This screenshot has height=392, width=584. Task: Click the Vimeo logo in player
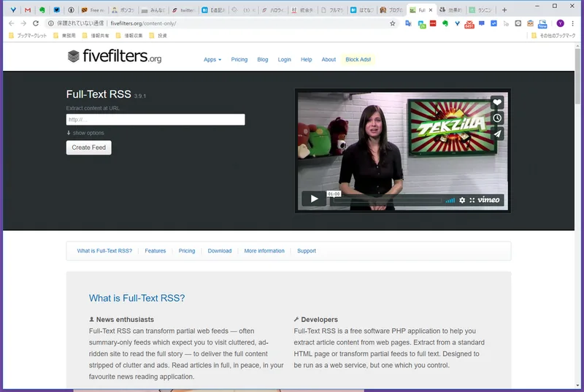pos(488,200)
